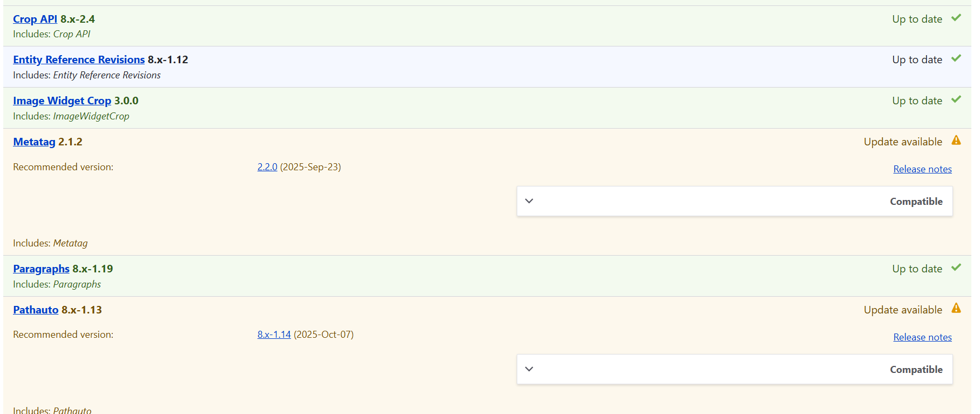The image size is (980, 414).
Task: Open the Pathauto module page
Action: 36,310
